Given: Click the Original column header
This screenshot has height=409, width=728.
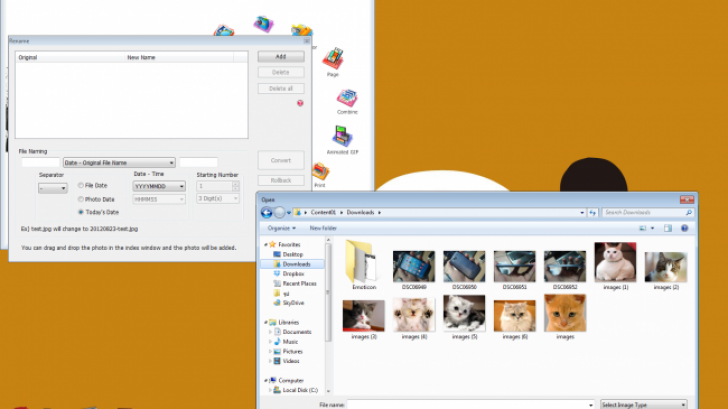Looking at the screenshot, I should [x=70, y=58].
